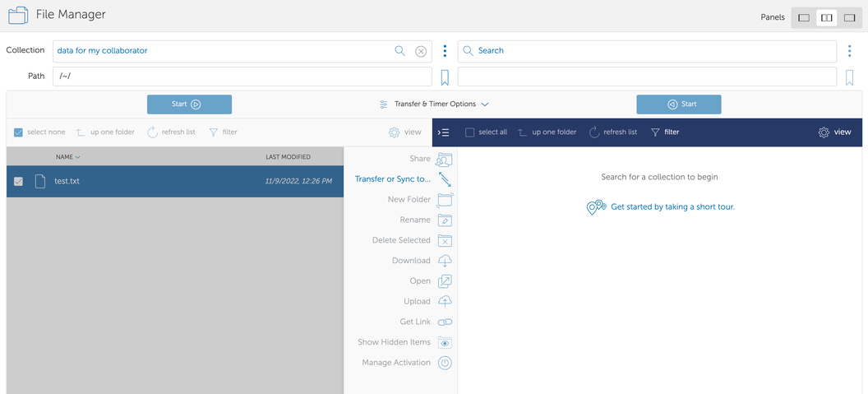
Task: Sort by LAST MODIFIED column header
Action: [288, 157]
